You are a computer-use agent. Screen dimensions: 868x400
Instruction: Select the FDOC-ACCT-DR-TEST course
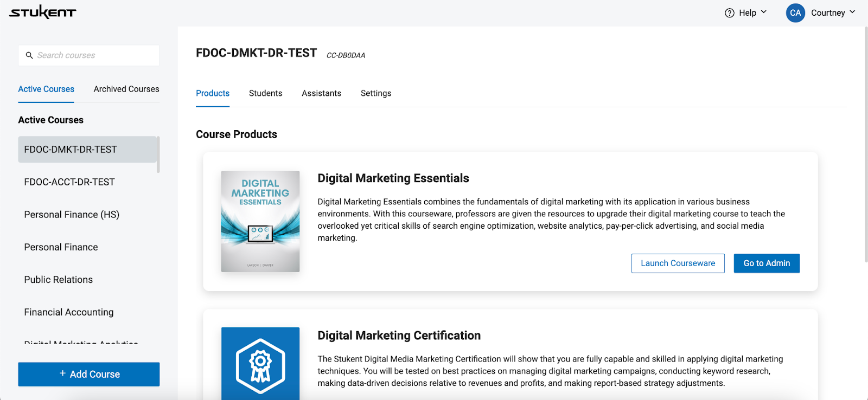tap(69, 182)
